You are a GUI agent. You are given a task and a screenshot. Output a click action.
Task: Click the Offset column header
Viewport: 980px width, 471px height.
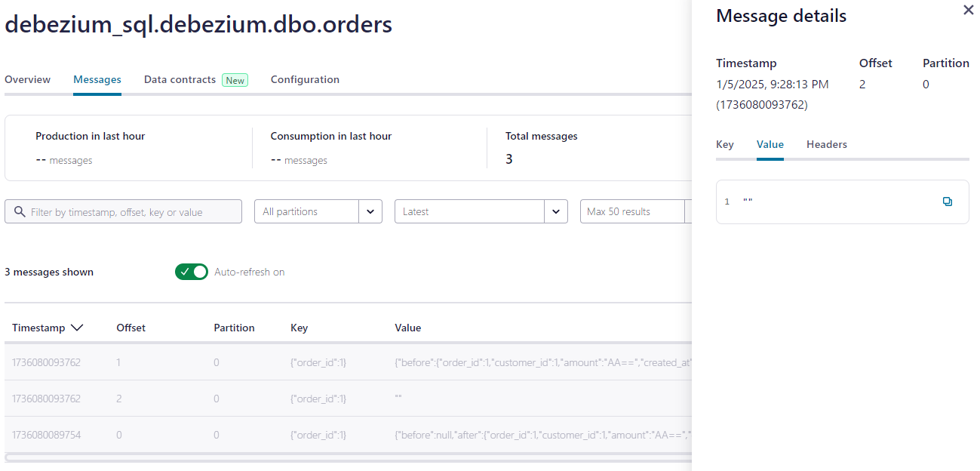pos(131,328)
